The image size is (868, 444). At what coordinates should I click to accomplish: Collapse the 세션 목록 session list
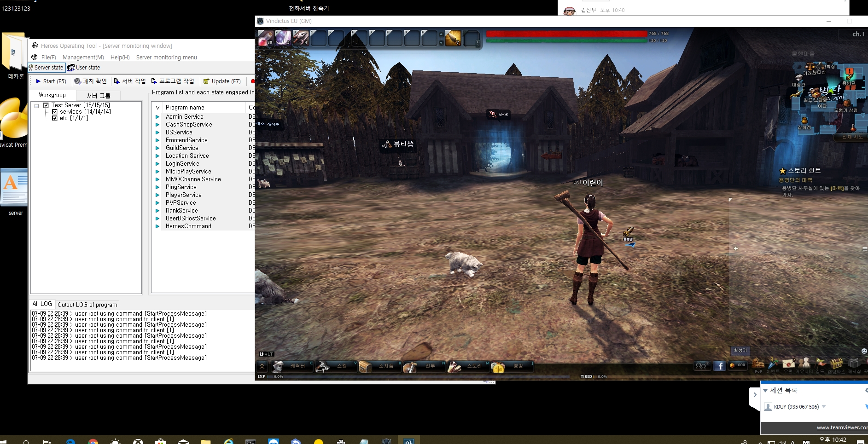tap(765, 391)
